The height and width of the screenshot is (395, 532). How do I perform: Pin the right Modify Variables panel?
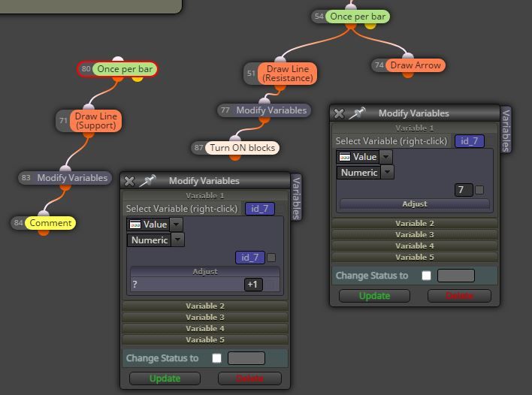[x=357, y=113]
